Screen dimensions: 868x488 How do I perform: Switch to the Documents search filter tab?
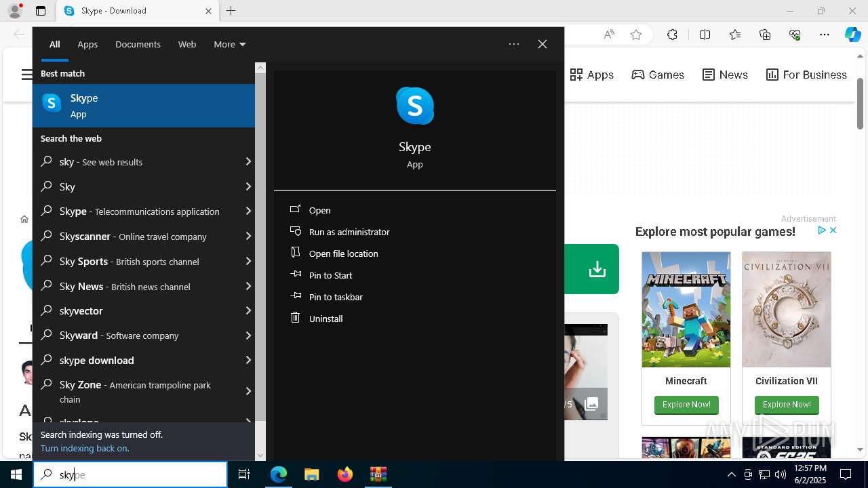(x=138, y=44)
